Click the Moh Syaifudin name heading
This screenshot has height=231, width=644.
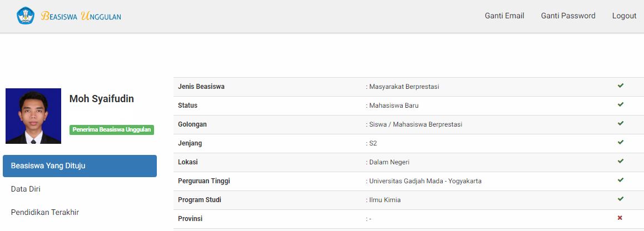101,99
